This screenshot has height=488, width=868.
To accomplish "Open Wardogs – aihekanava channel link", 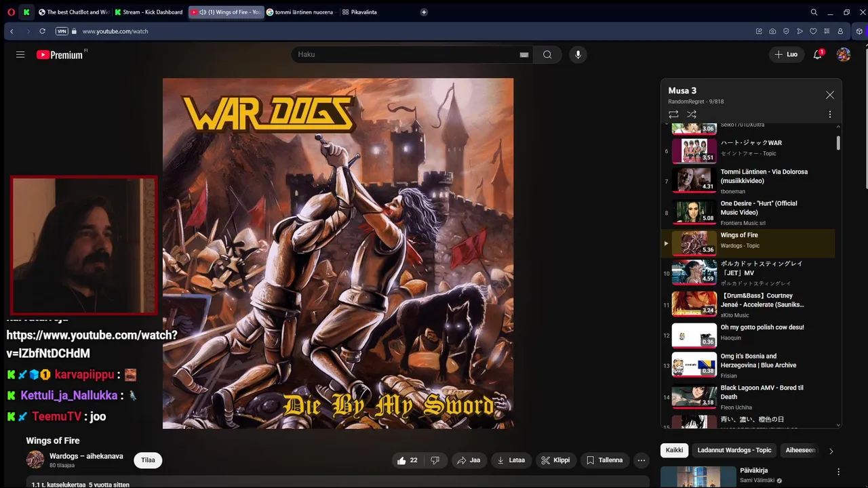I will pyautogui.click(x=86, y=456).
